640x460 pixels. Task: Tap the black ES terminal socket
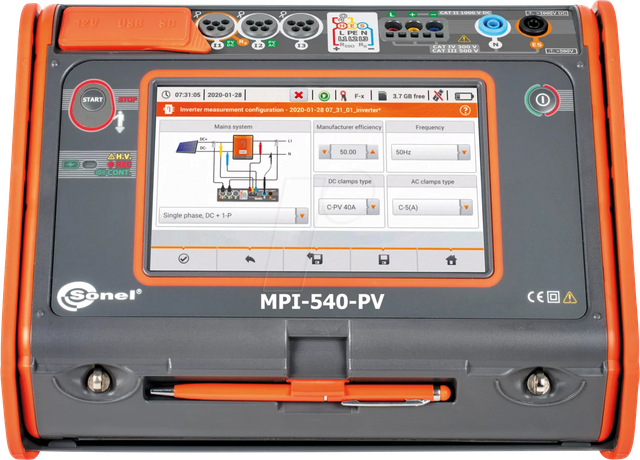tap(533, 24)
